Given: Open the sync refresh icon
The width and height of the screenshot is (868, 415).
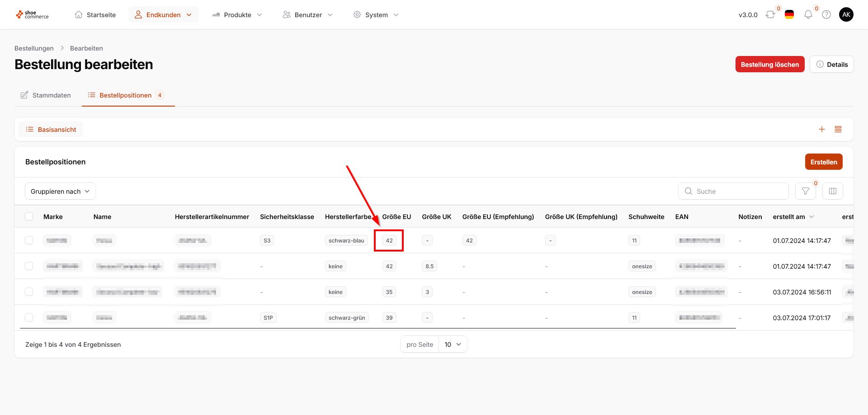Looking at the screenshot, I should tap(770, 15).
